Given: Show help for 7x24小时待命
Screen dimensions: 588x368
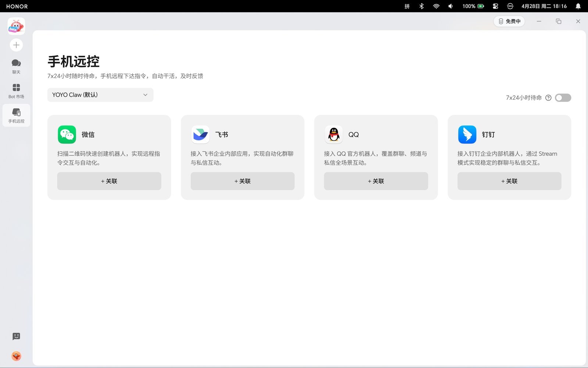Looking at the screenshot, I should 548,98.
